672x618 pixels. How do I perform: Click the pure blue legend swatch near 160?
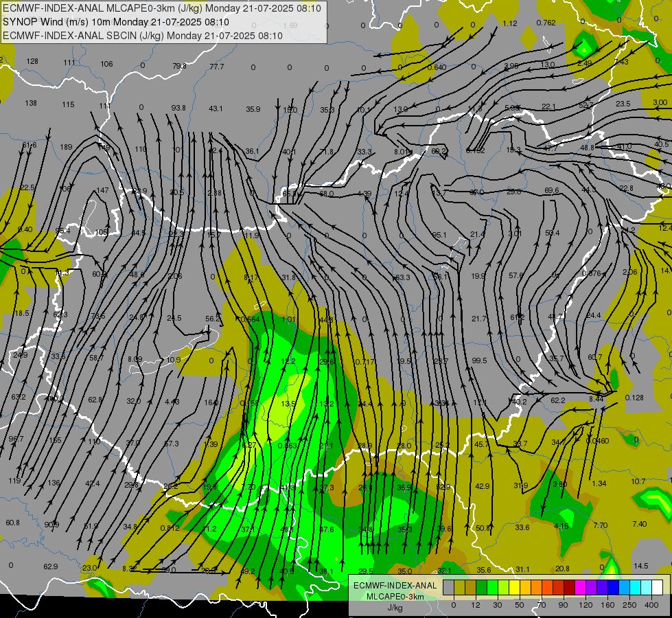click(x=614, y=587)
